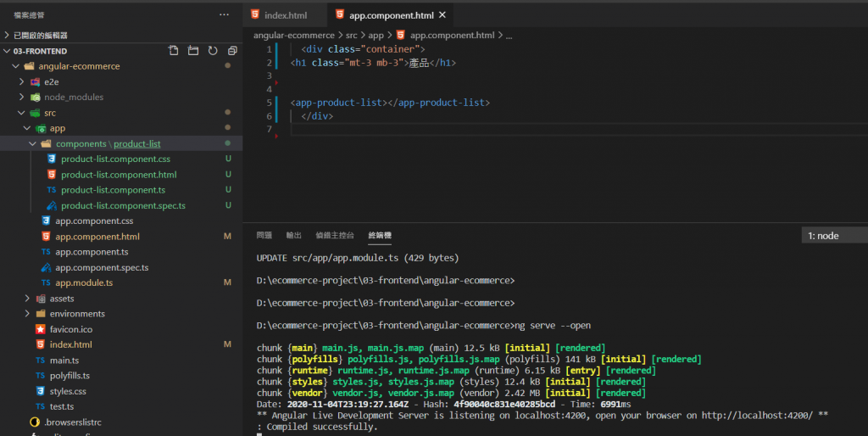Screen dimensions: 868x436
Task: Refresh the explorer file tree
Action: click(213, 51)
